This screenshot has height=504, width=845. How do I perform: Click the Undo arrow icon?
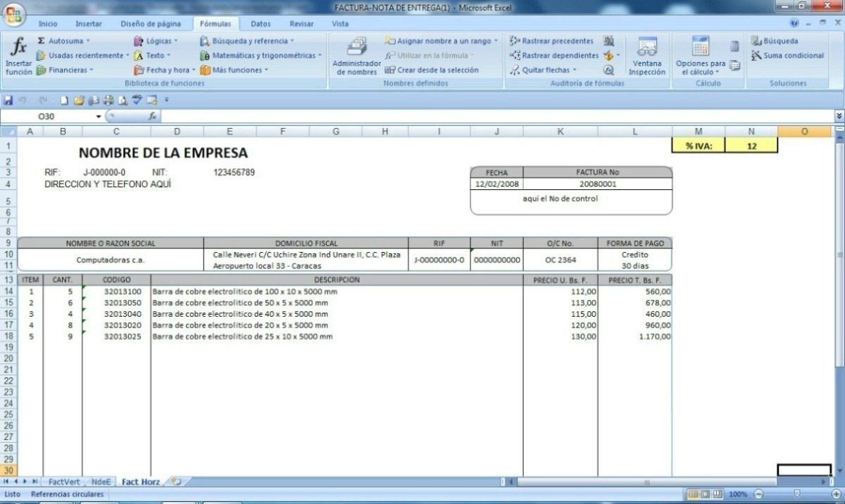[x=23, y=100]
